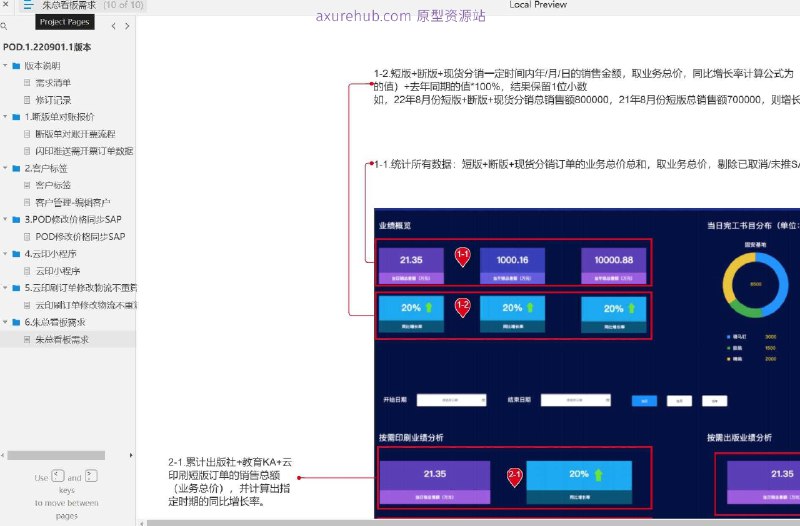The height and width of the screenshot is (526, 800).
Task: Click the sidebar horizontal scrollbar thumb
Action: click(x=56, y=455)
